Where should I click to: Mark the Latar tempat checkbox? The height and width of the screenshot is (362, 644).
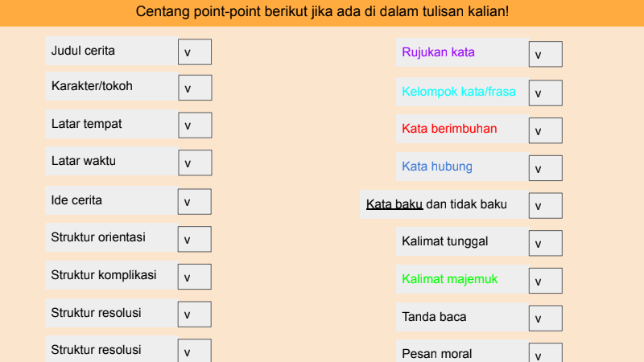[195, 125]
